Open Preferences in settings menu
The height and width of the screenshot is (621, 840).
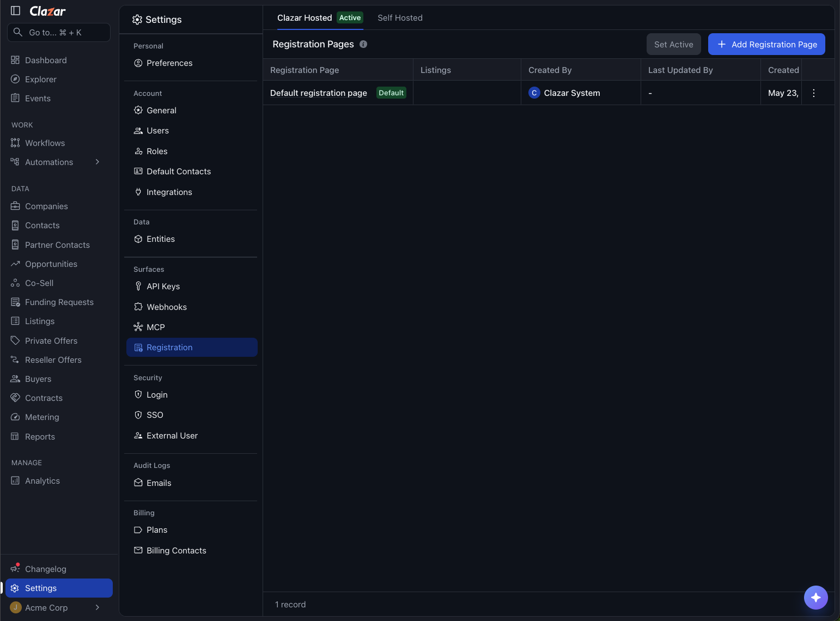(192, 63)
